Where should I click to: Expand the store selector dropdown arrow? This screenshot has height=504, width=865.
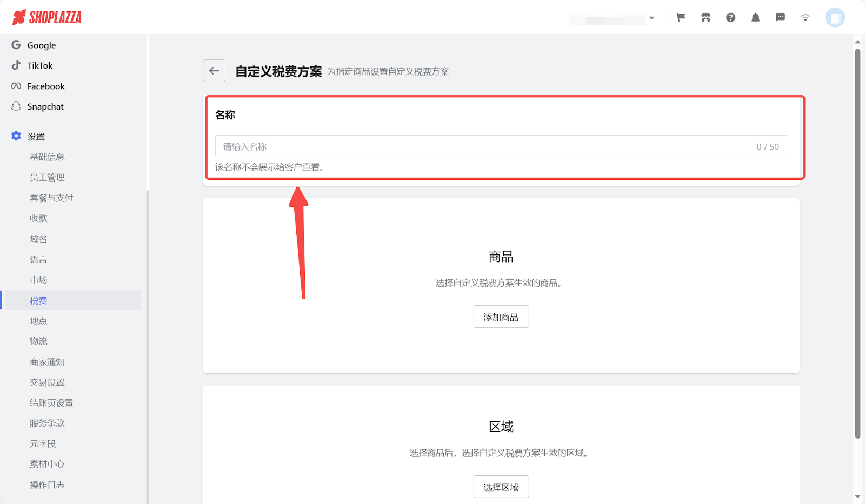652,18
